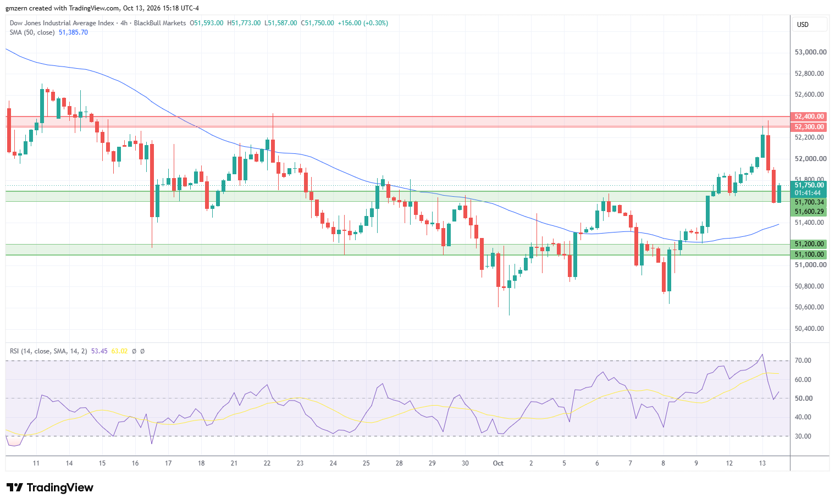Select the RSI (14, close, SMA, 14, 2) legend
The height and width of the screenshot is (504, 835).
[48, 351]
